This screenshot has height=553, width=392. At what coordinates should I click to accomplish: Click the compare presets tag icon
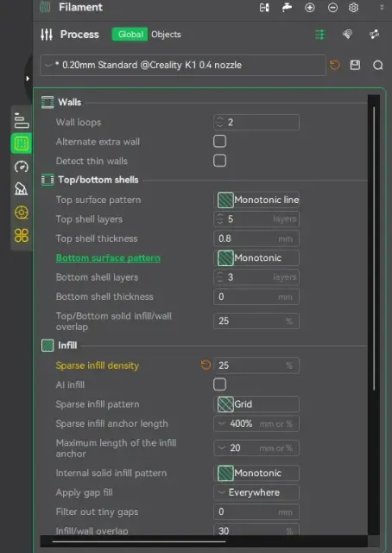[347, 35]
